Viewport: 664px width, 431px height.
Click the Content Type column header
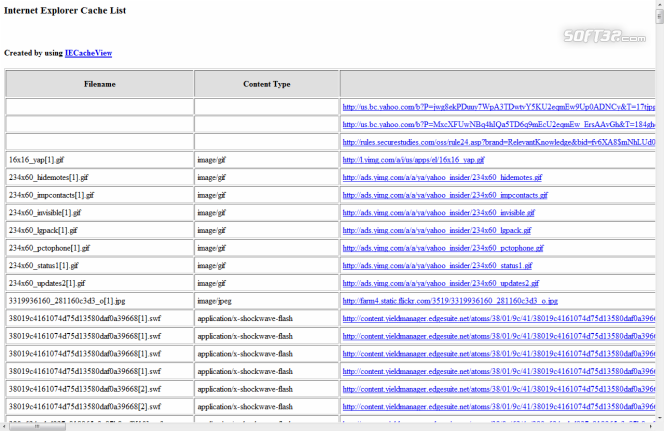(x=266, y=84)
